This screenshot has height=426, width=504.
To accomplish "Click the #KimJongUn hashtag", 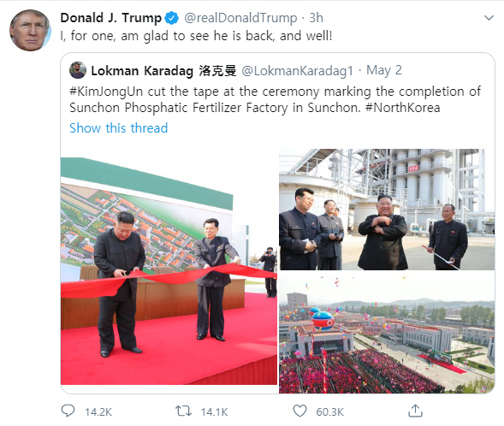I will point(106,92).
